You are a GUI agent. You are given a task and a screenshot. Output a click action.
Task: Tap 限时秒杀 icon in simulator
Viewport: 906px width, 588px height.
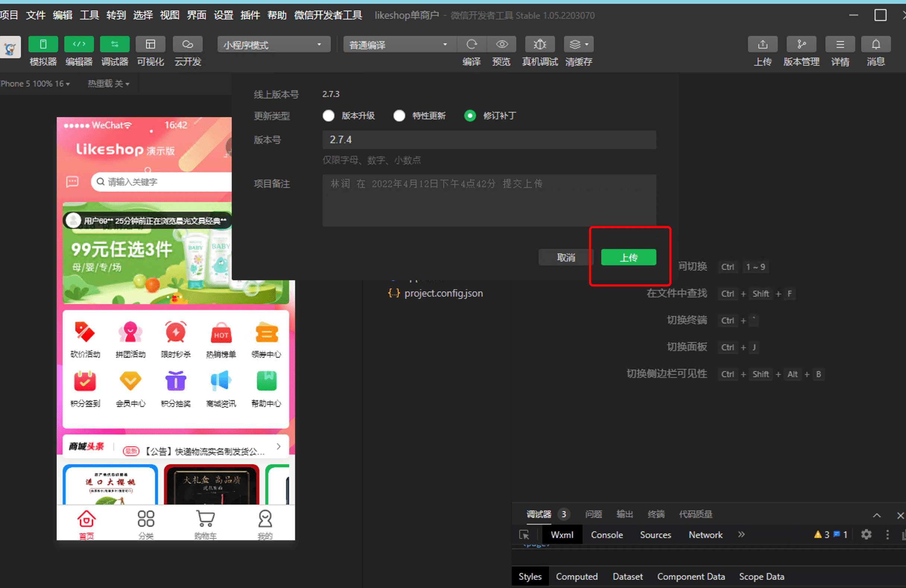pos(175,332)
